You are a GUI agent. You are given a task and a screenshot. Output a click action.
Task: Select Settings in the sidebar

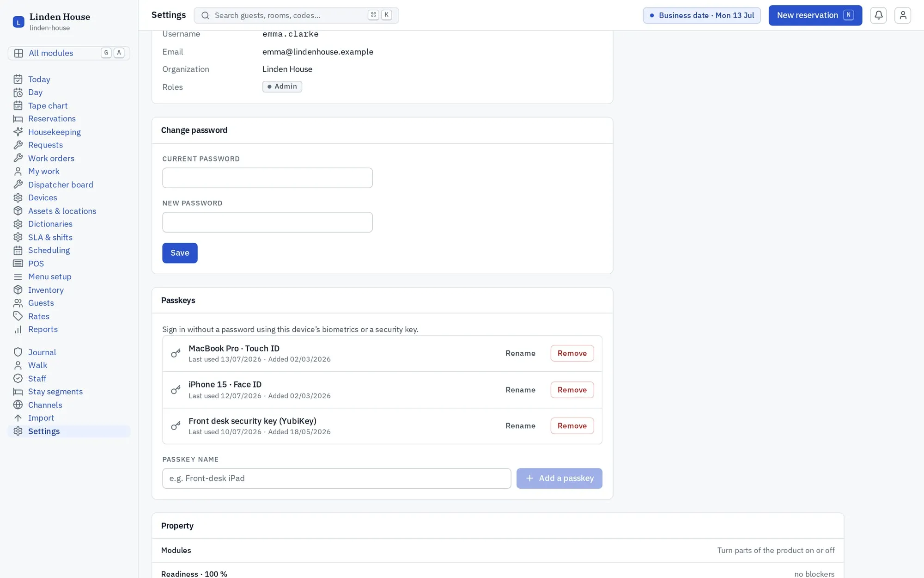click(x=69, y=431)
